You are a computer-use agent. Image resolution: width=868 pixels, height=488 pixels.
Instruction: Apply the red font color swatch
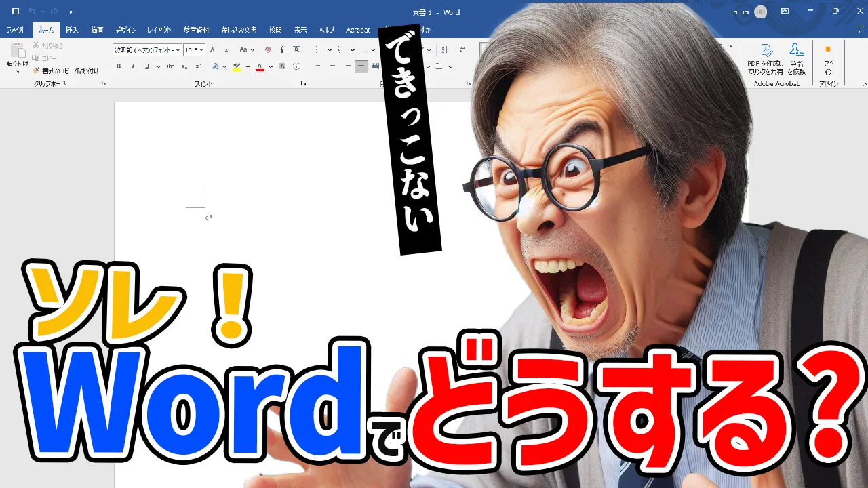[259, 66]
